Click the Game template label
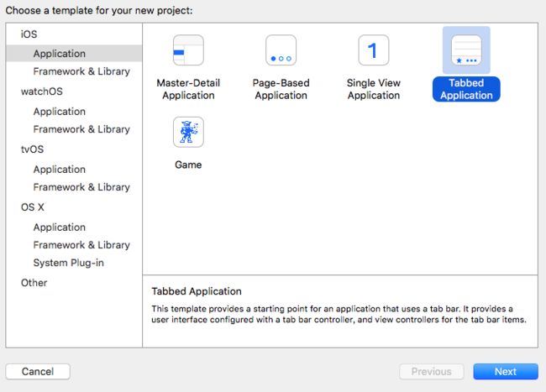Viewport: 546px width, 392px height. (188, 165)
